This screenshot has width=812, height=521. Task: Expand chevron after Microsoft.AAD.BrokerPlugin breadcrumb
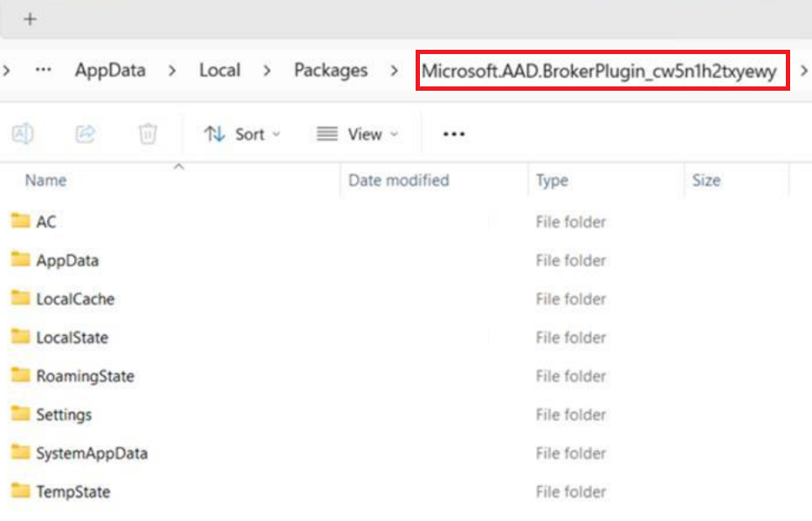(804, 71)
